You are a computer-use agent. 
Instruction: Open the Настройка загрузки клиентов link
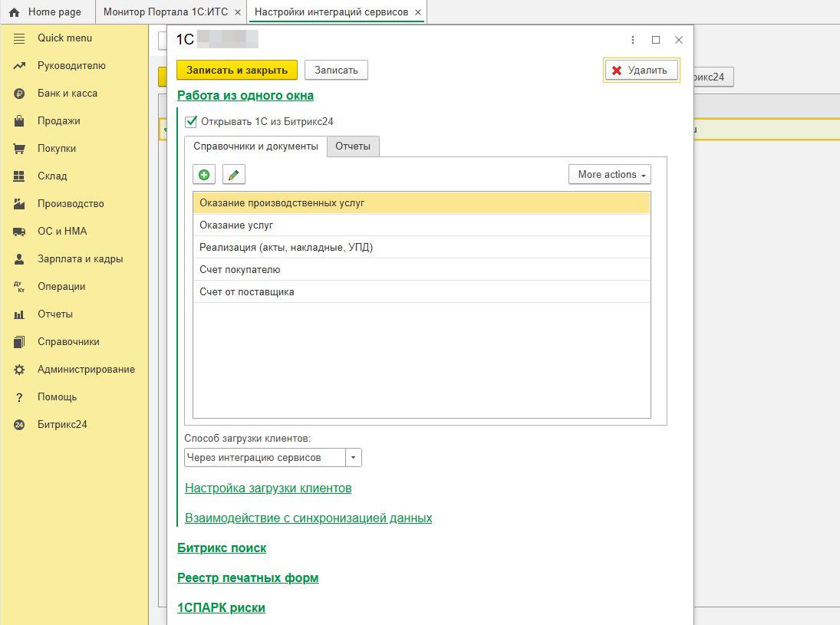tap(268, 488)
